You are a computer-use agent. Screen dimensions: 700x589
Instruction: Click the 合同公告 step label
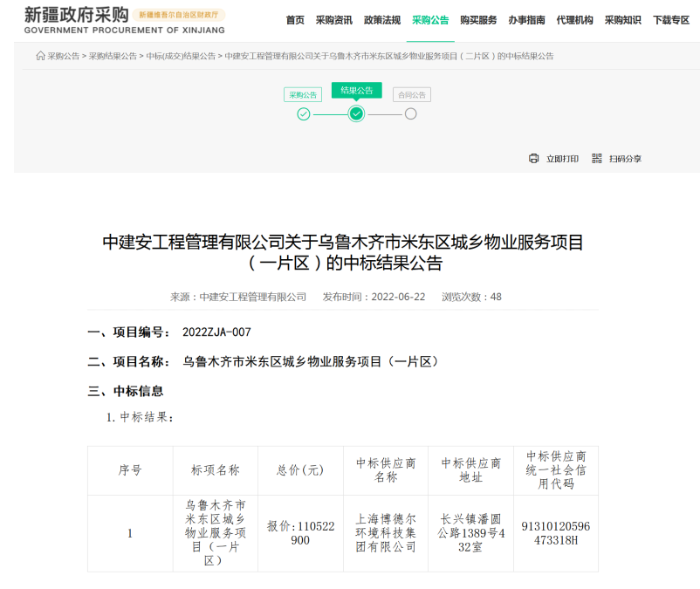(x=411, y=95)
